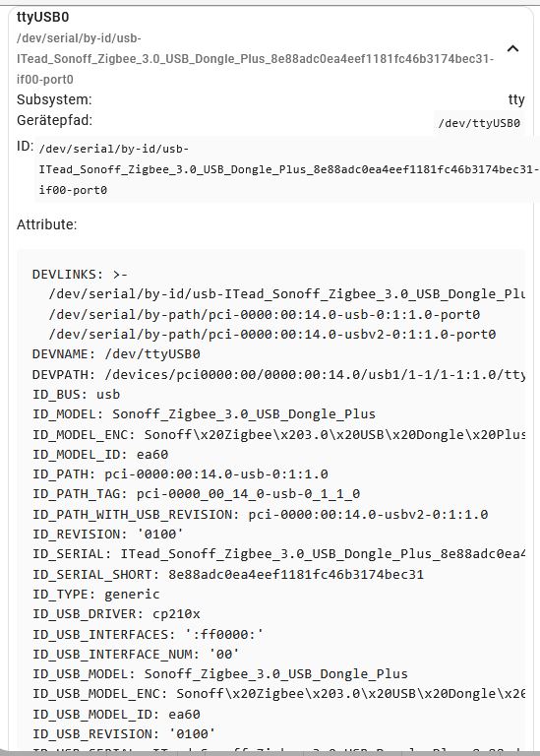This screenshot has height=756, width=540.
Task: Click the ID_REVISION '0100' line
Action: (108, 534)
